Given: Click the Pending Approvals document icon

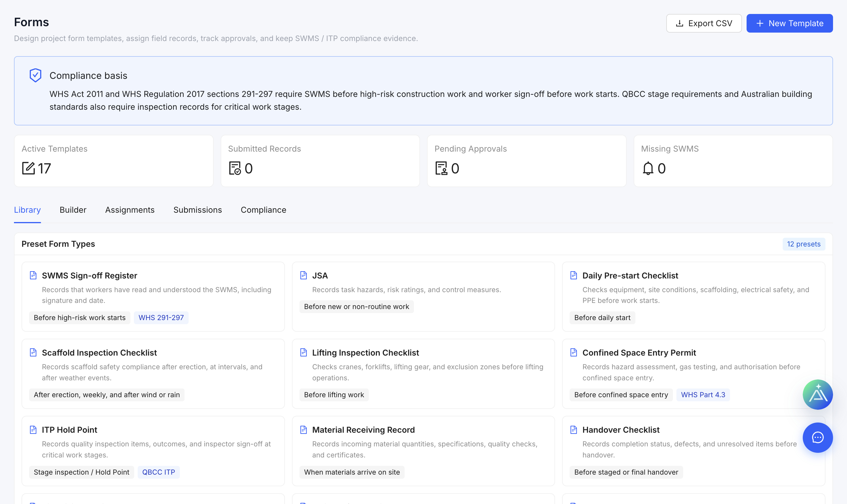Looking at the screenshot, I should tap(441, 168).
